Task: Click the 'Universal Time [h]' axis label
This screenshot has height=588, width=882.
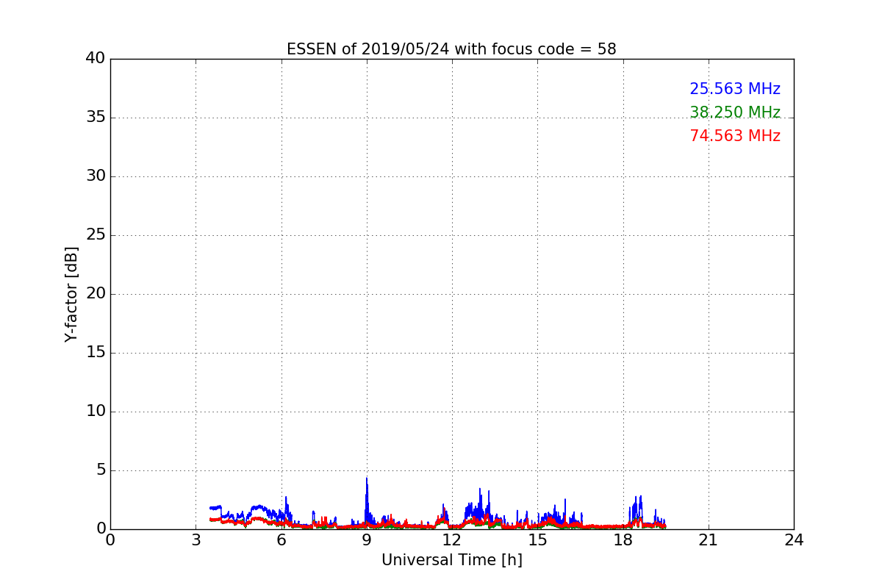Action: (x=451, y=560)
